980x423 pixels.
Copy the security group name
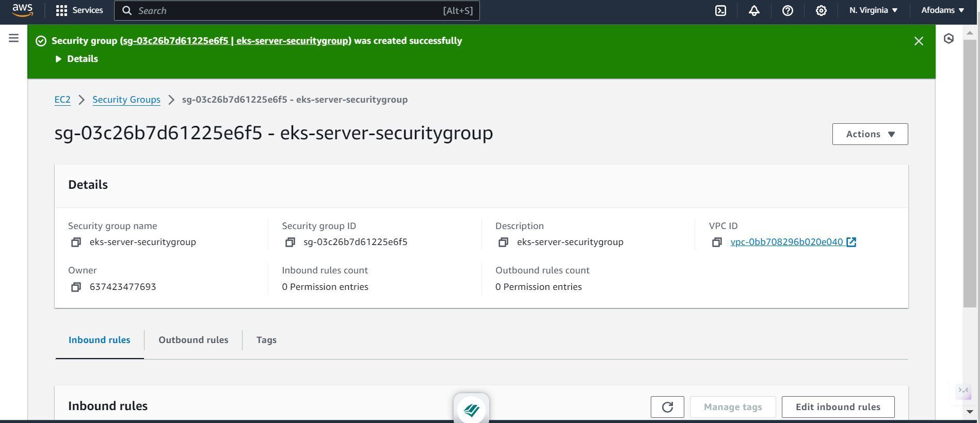point(76,242)
